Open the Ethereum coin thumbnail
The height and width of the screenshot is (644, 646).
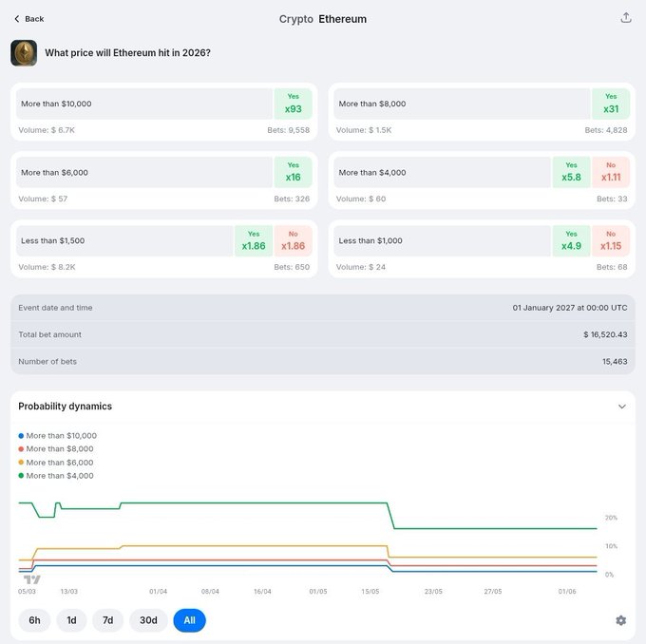click(x=24, y=53)
